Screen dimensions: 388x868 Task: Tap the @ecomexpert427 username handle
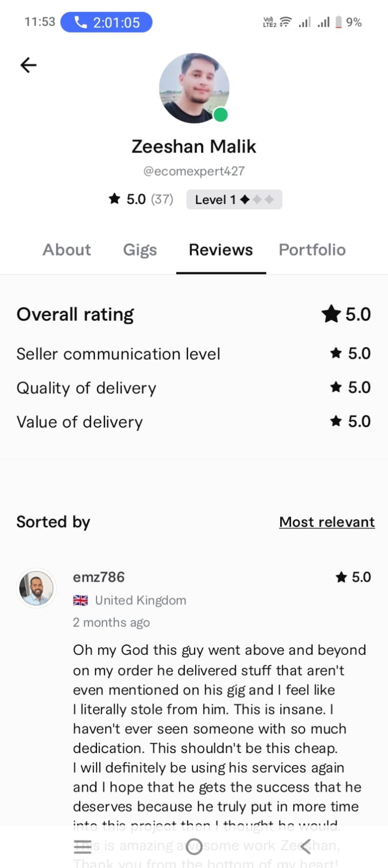(x=194, y=171)
